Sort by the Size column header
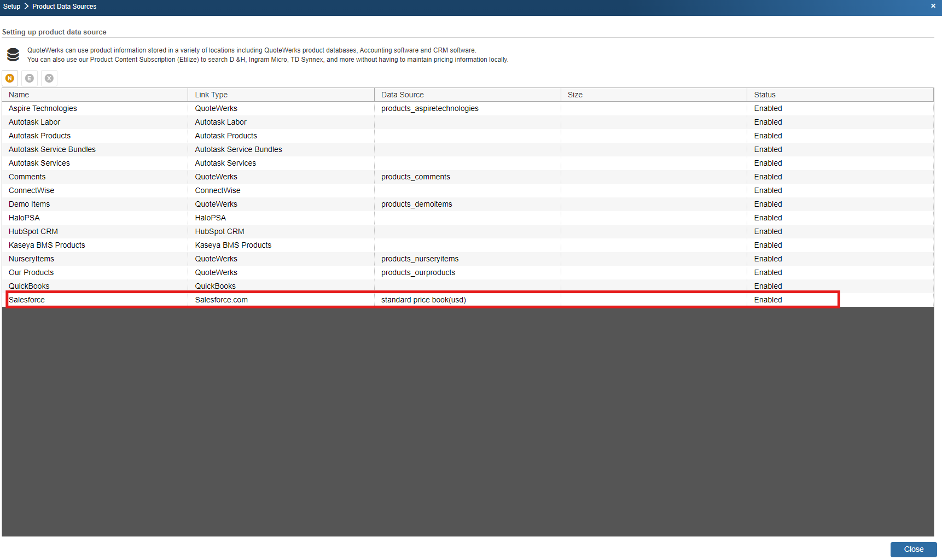The height and width of the screenshot is (560, 942). (x=654, y=95)
